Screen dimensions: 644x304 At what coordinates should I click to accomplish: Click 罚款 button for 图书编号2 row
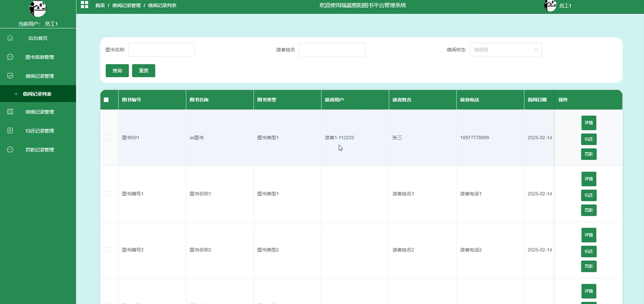(x=588, y=267)
